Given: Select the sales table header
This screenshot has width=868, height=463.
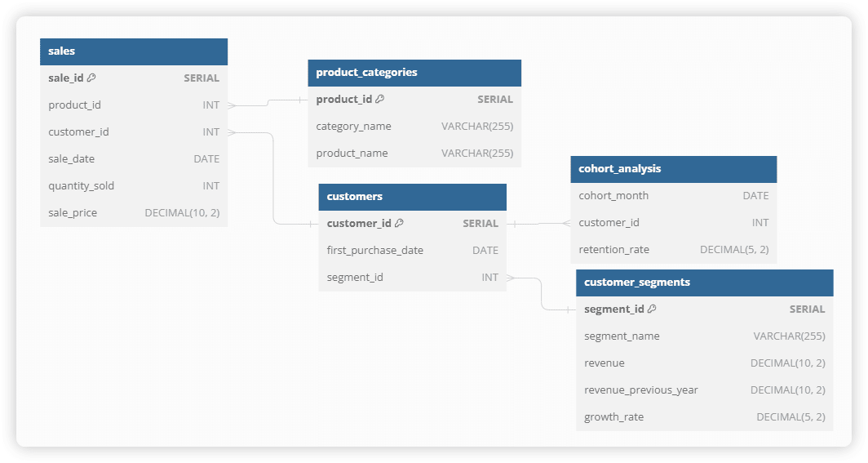Looking at the screenshot, I should pyautogui.click(x=134, y=51).
